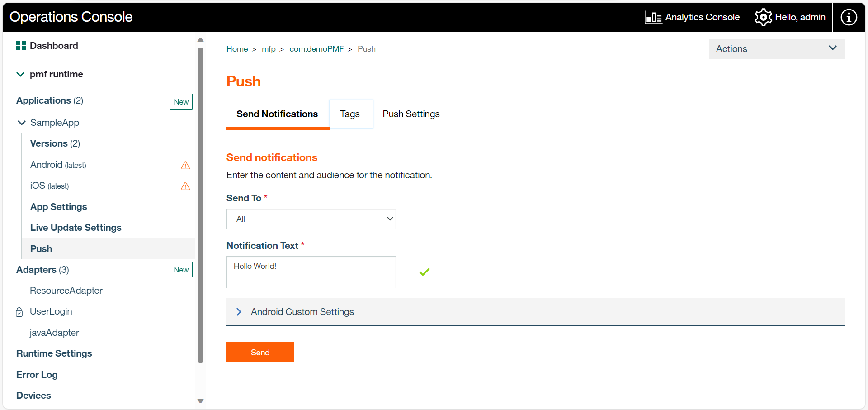This screenshot has height=410, width=868.
Task: Click the iOS version warning triangle
Action: tap(185, 186)
